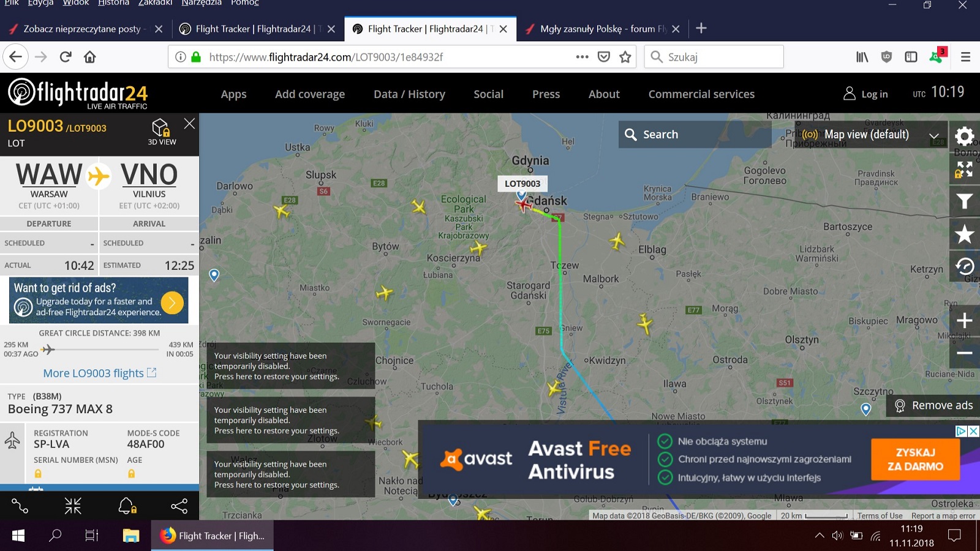Image resolution: width=980 pixels, height=551 pixels.
Task: Open page actions three-dot menu
Action: pos(582,57)
